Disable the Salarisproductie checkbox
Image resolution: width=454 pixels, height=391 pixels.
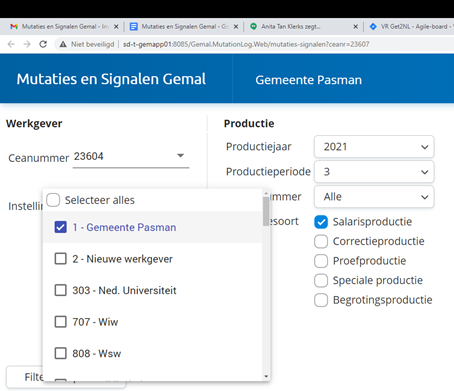tap(321, 222)
